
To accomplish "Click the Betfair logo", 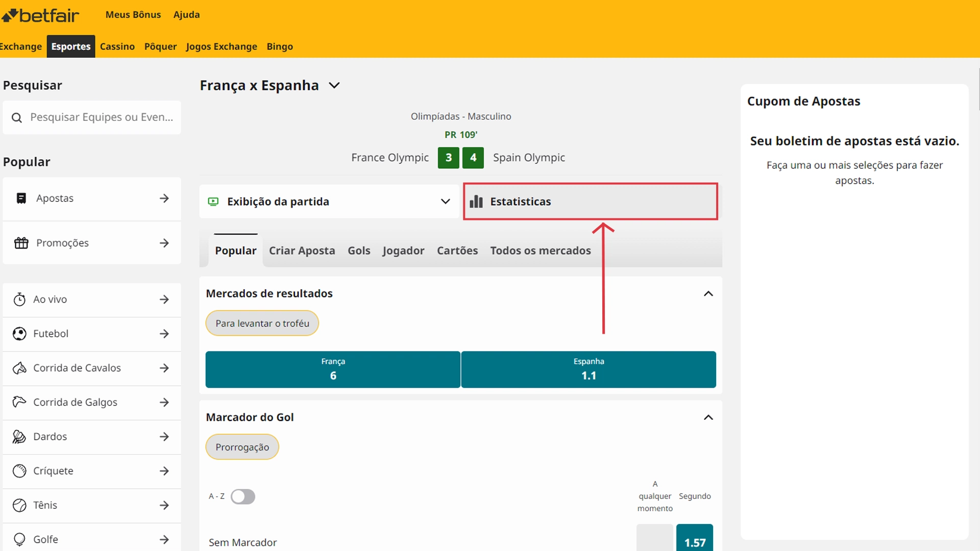I will click(40, 15).
